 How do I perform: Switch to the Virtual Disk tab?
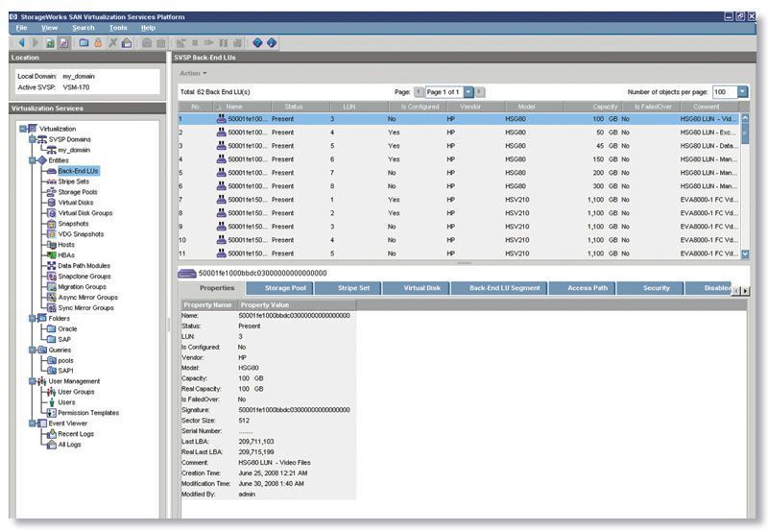417,288
